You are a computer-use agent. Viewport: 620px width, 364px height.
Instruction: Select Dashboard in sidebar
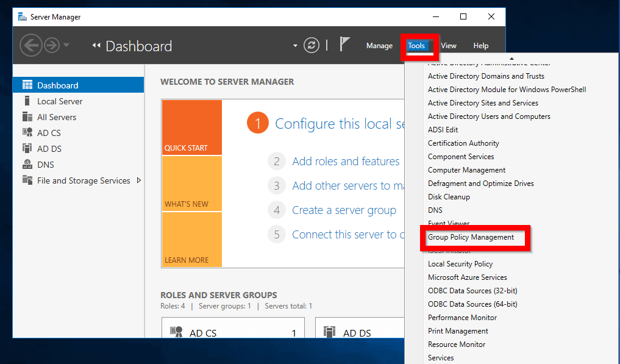(78, 85)
